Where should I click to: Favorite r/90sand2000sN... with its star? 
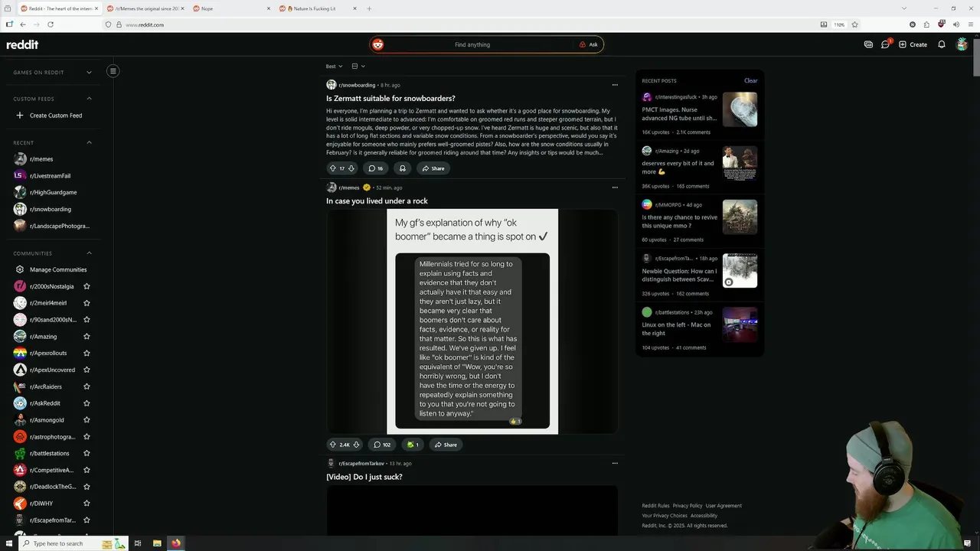[87, 320]
